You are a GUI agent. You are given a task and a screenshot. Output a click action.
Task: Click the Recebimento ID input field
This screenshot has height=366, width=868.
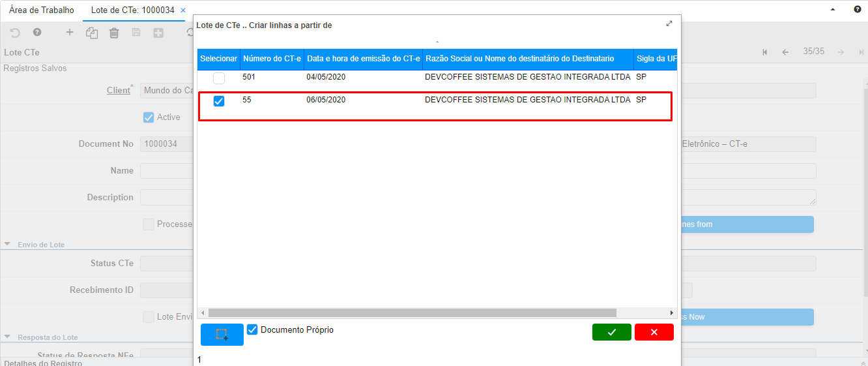pyautogui.click(x=167, y=290)
